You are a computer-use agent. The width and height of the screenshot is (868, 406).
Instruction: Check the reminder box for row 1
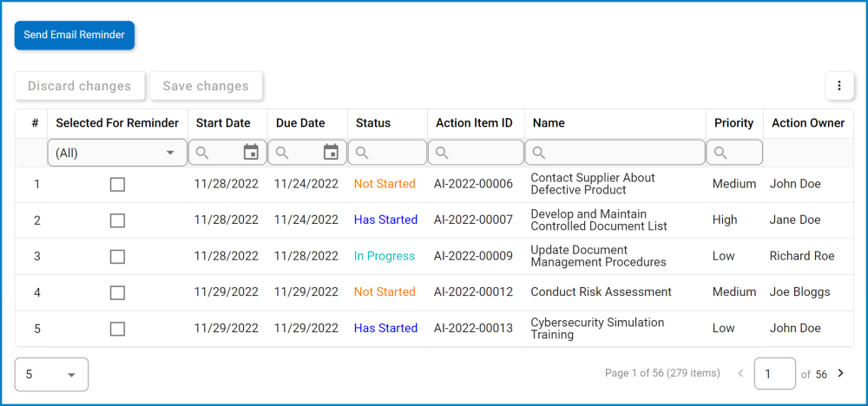click(x=117, y=184)
